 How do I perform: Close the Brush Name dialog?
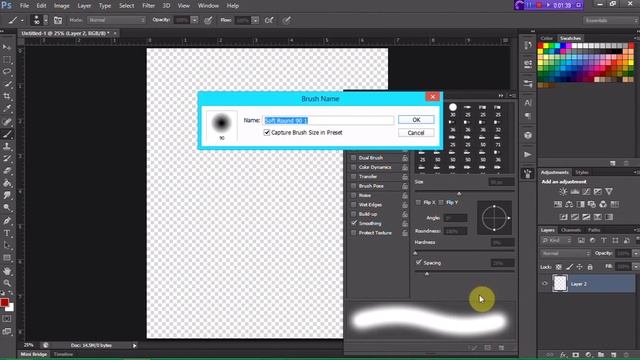tap(433, 96)
